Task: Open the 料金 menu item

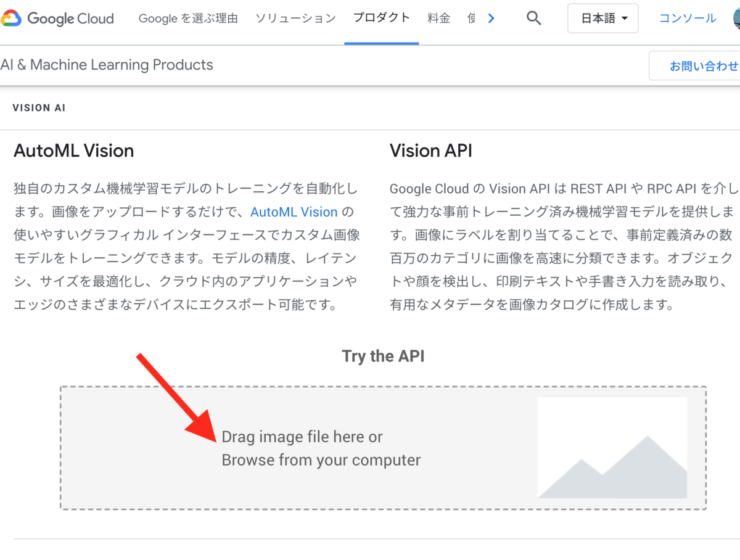Action: coord(438,19)
